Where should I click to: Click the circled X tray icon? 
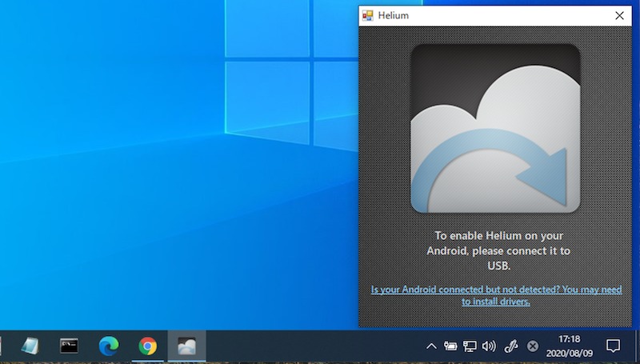(533, 346)
